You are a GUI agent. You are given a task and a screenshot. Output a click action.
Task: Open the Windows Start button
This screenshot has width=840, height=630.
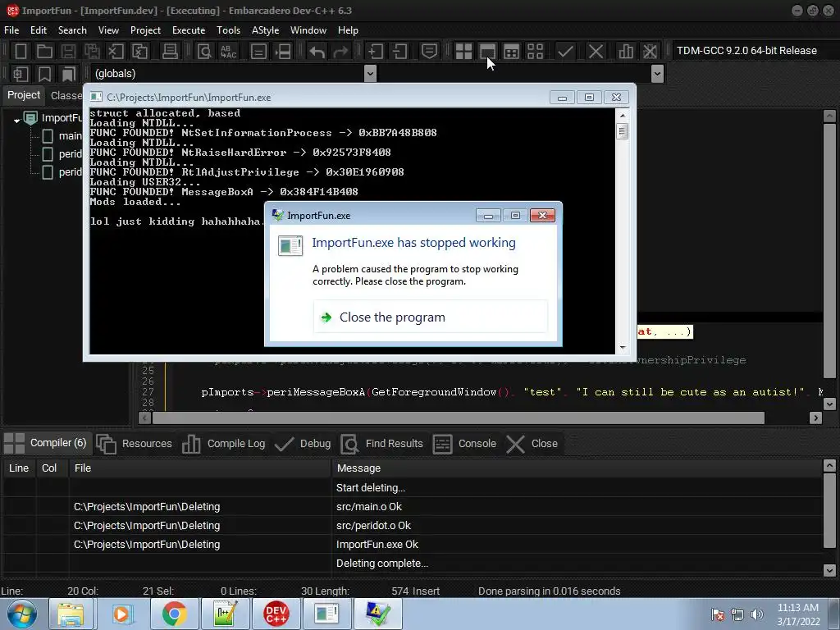pyautogui.click(x=21, y=614)
